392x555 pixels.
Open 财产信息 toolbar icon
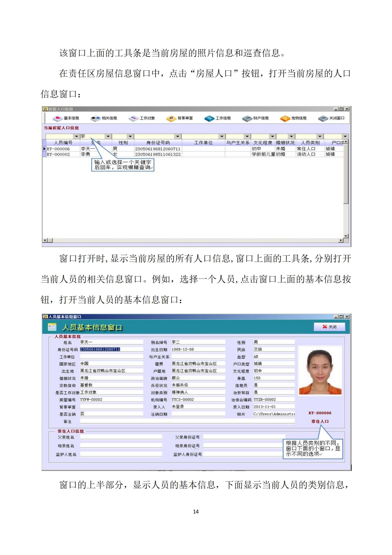[255, 118]
